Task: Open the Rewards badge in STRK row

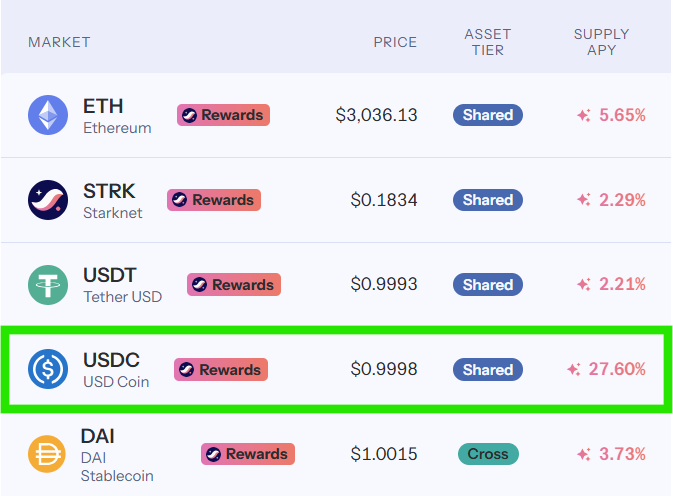Action: (214, 200)
